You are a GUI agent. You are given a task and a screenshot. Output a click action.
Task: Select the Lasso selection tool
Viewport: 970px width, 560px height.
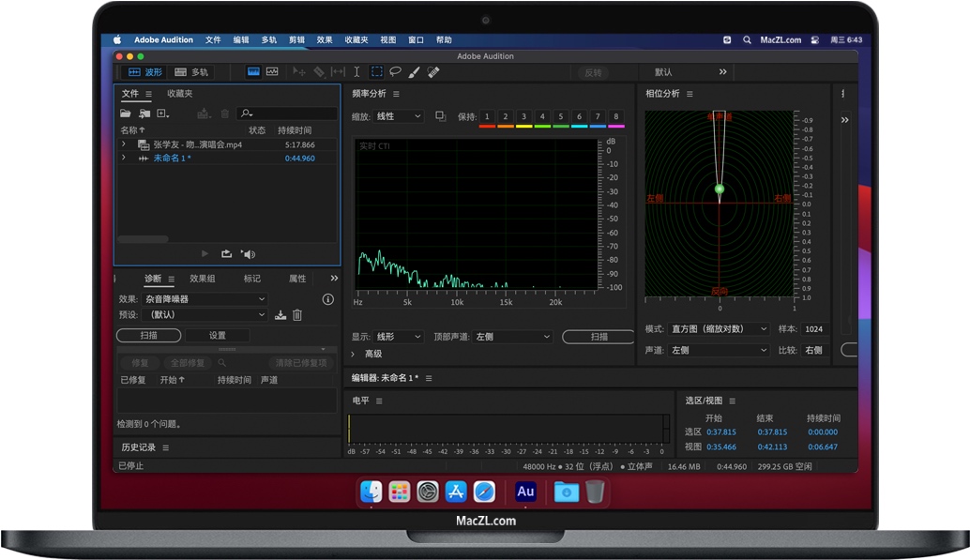click(x=395, y=72)
